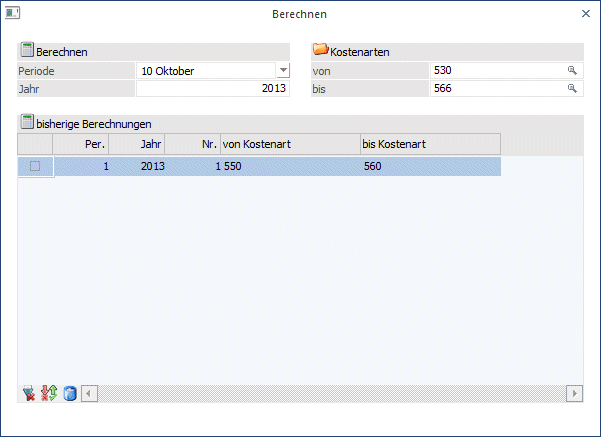Click the calculator icon beside the Berechnen heading
Image resolution: width=601 pixels, height=437 pixels.
pyautogui.click(x=26, y=50)
